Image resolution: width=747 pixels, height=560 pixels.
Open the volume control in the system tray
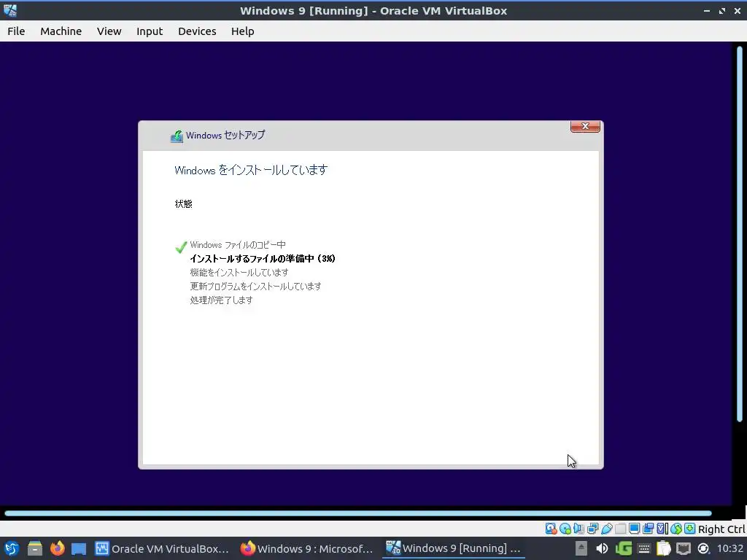click(x=602, y=548)
